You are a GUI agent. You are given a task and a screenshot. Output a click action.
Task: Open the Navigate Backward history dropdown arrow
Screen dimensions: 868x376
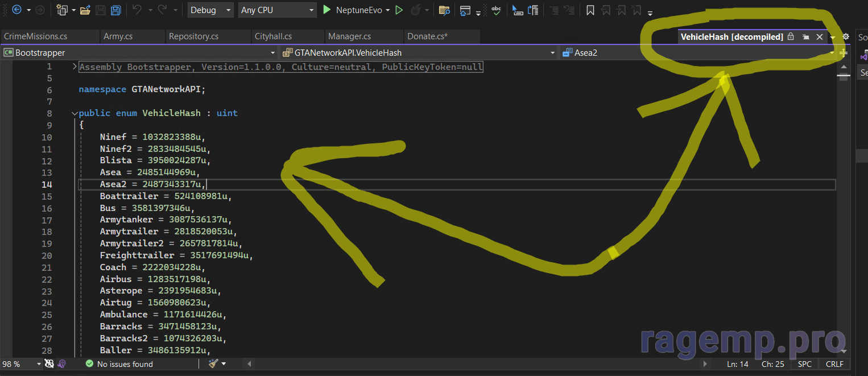click(27, 10)
